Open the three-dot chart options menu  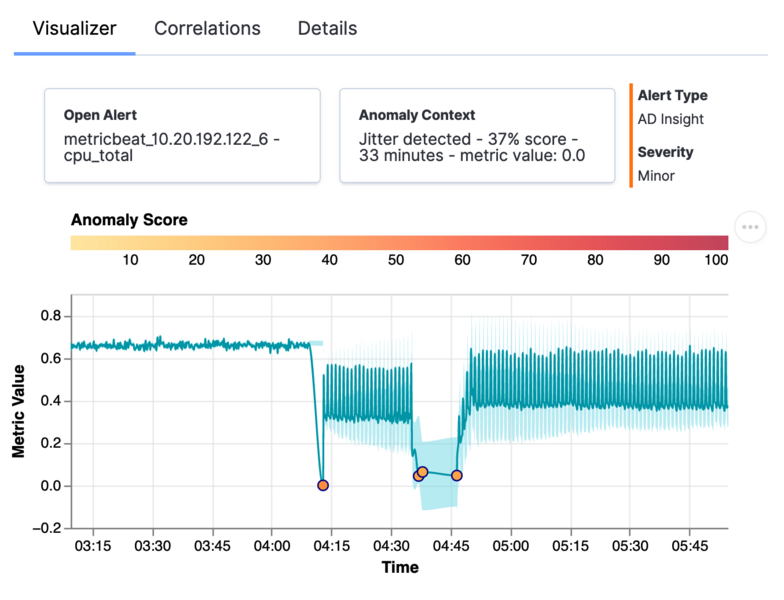(750, 227)
